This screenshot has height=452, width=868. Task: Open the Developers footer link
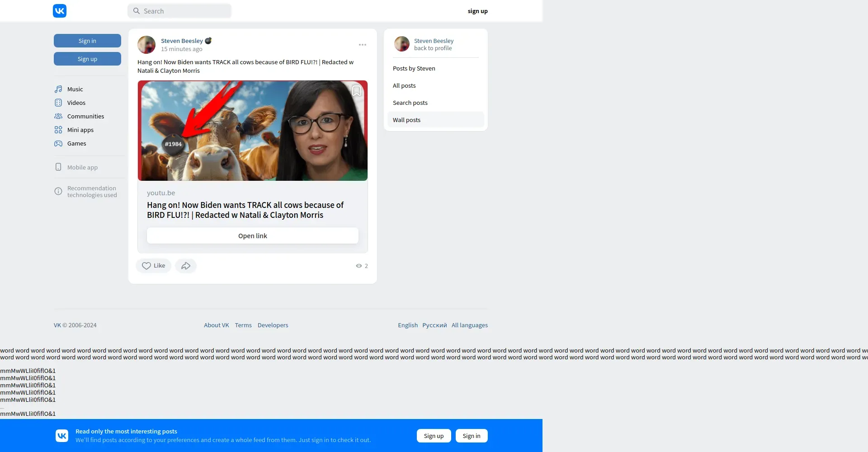(273, 325)
